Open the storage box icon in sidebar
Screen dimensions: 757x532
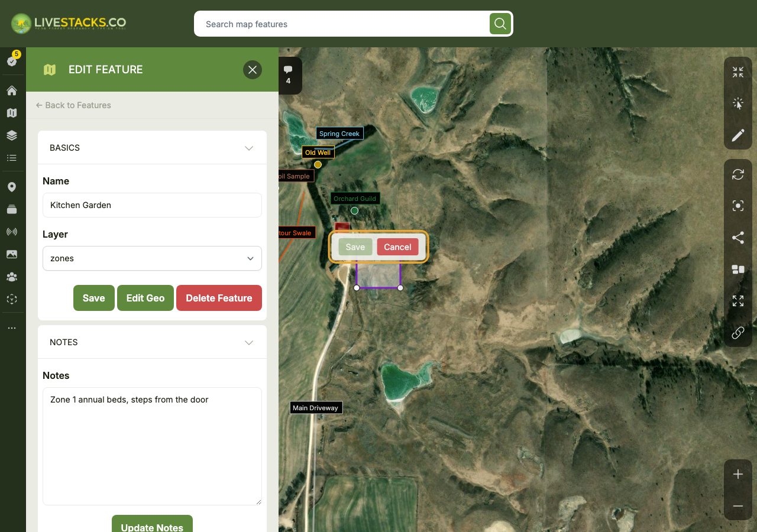12,209
